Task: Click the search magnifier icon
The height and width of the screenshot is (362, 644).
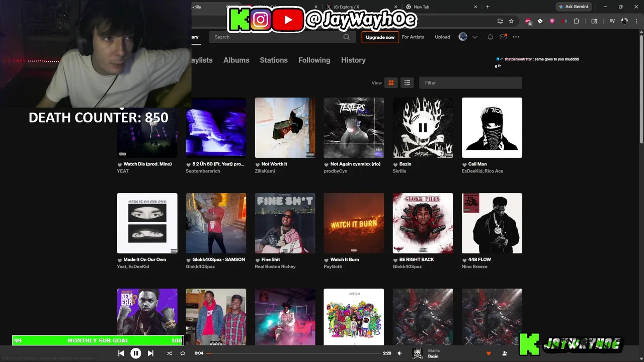Action: (x=347, y=37)
